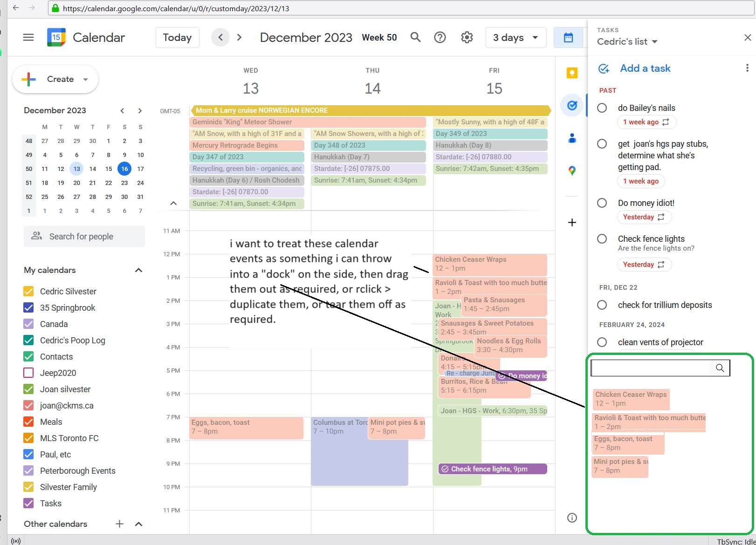Viewport: 756px width, 545px height.
Task: Open the 3 days view dropdown
Action: (515, 37)
